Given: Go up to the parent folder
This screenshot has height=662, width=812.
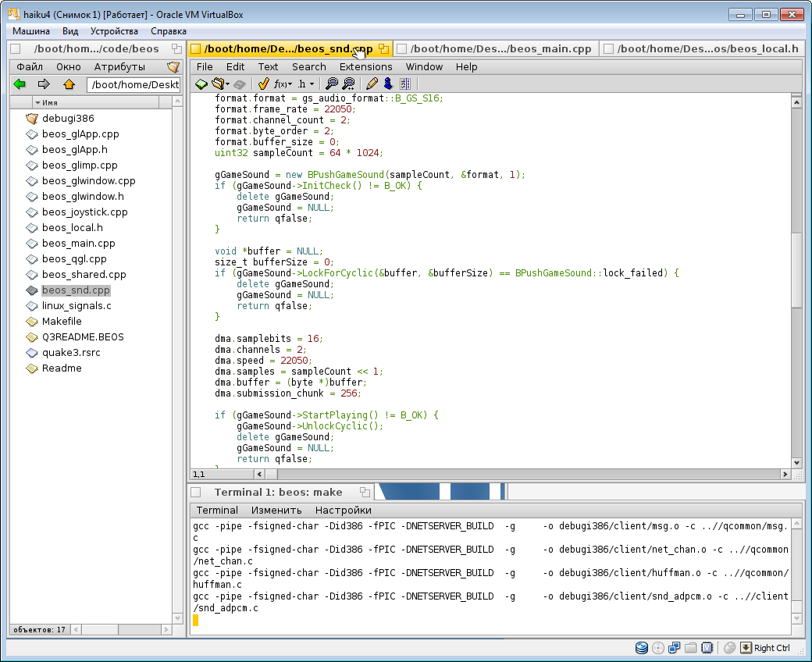Looking at the screenshot, I should click(69, 84).
